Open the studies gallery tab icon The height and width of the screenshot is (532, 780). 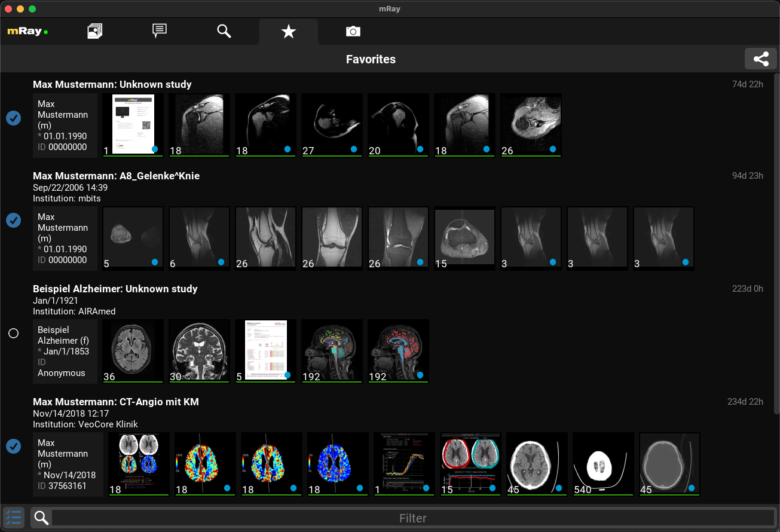coord(94,31)
